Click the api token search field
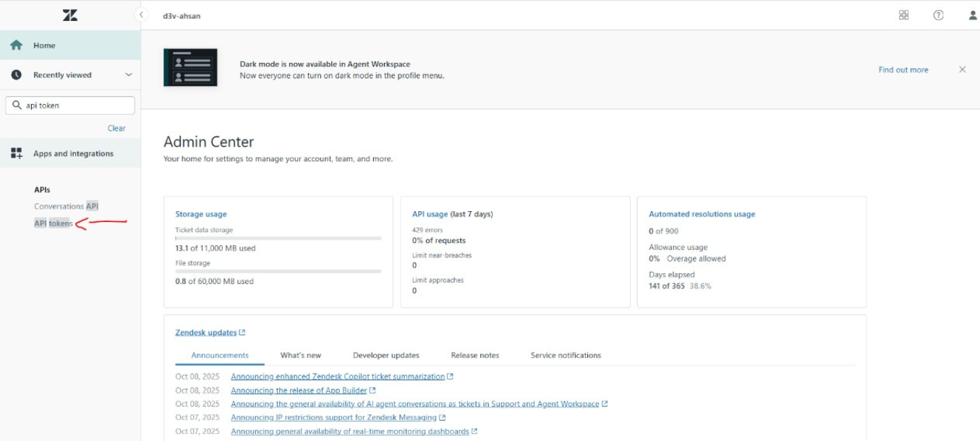 click(76, 106)
